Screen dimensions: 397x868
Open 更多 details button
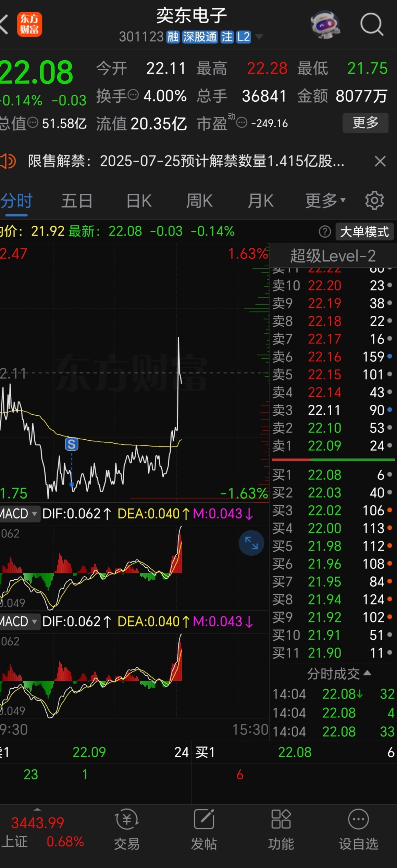[365, 123]
